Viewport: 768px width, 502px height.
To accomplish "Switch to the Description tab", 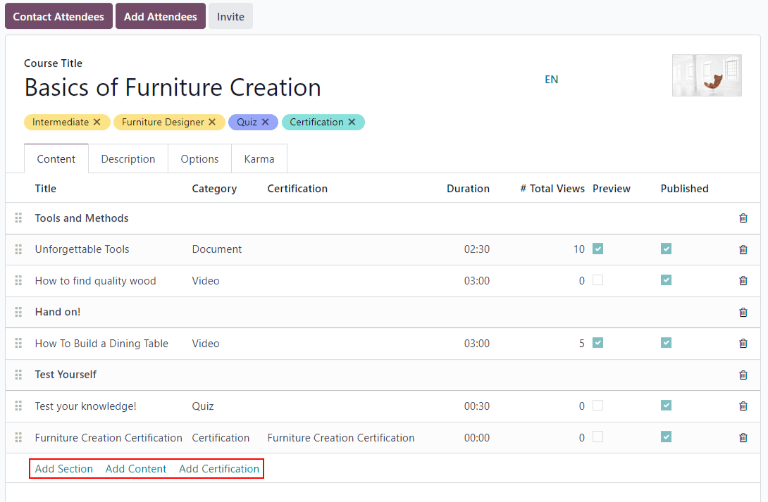I will [x=128, y=159].
